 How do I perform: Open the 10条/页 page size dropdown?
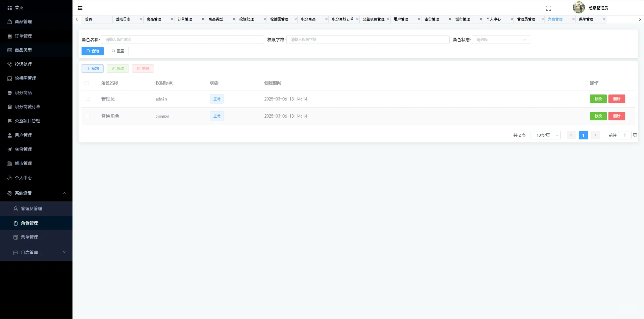pyautogui.click(x=545, y=135)
